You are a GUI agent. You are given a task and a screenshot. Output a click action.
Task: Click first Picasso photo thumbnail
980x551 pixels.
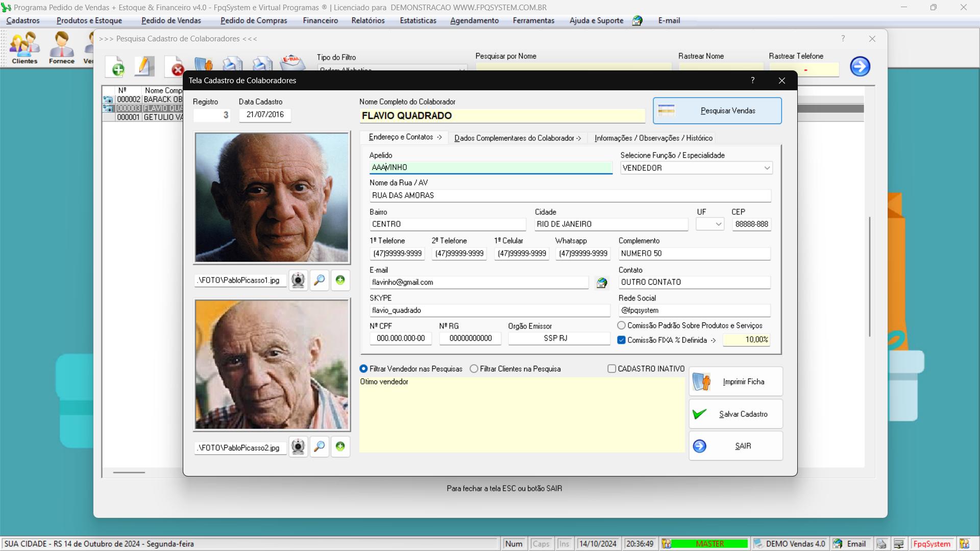coord(272,198)
